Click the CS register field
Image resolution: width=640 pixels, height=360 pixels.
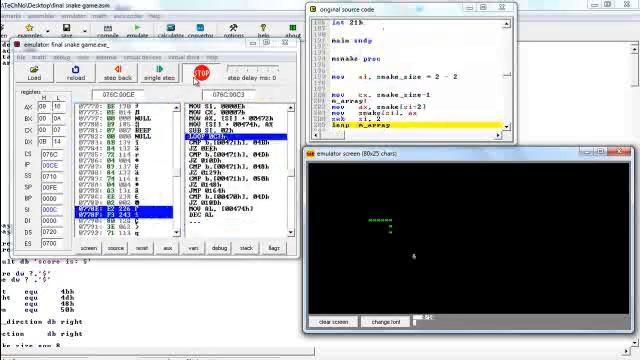(x=52, y=154)
